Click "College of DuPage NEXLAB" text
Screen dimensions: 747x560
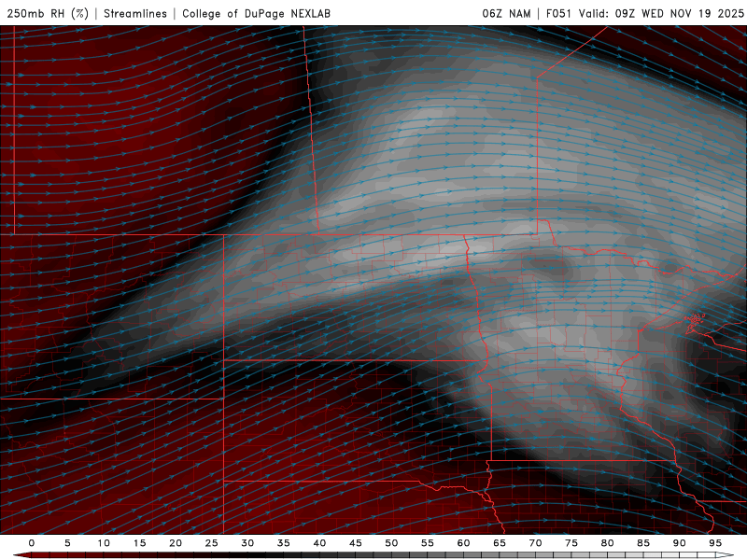point(256,13)
